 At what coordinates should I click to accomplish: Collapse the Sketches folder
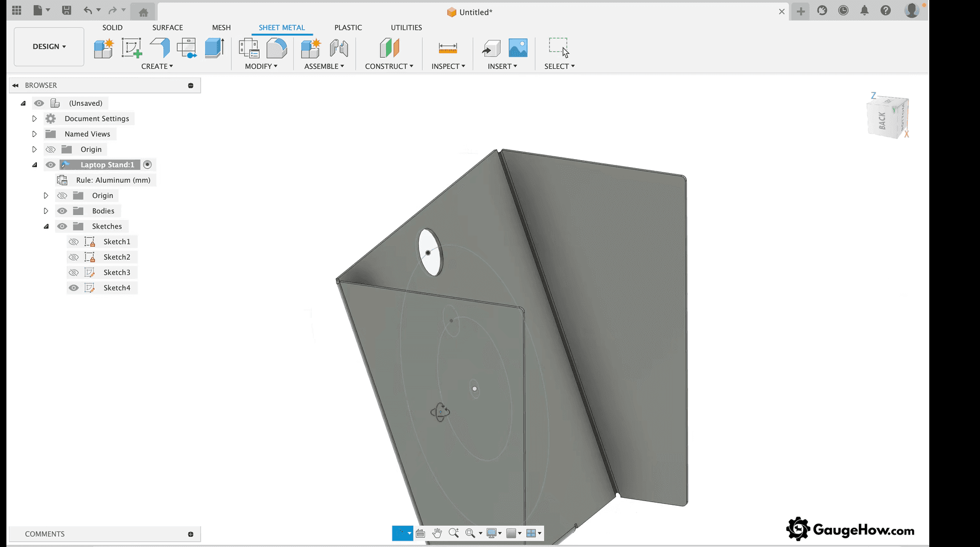click(46, 226)
